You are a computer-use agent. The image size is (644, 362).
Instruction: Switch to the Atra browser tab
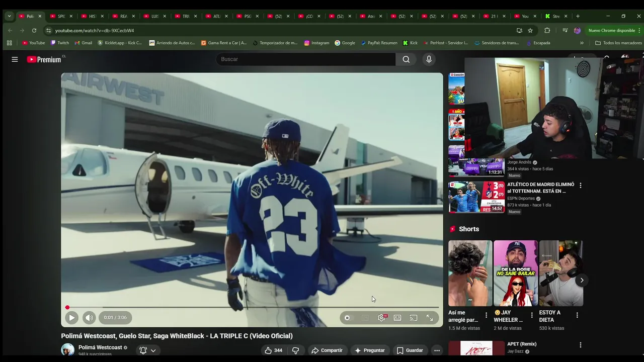point(371,16)
